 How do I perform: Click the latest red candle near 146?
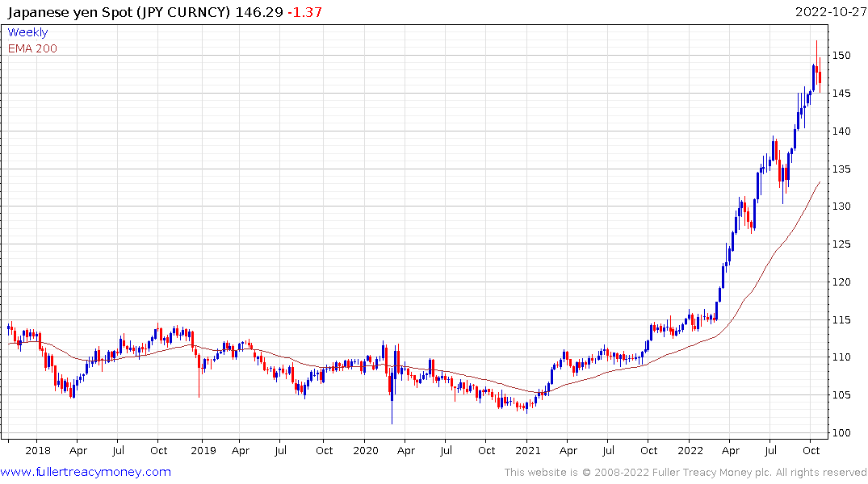click(820, 77)
